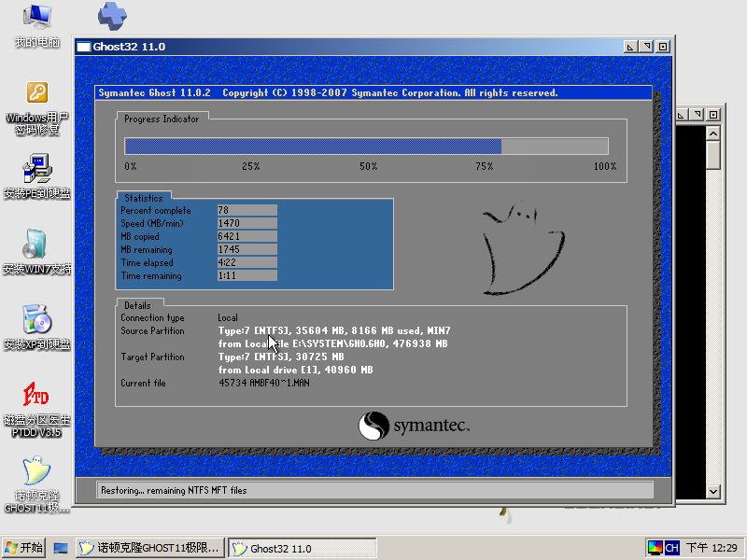Click the up arrow of the background window scrollbar
The image size is (747, 560).
[x=712, y=133]
